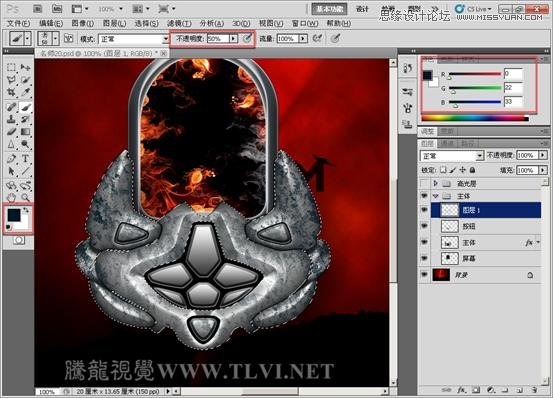Image resolution: width=553 pixels, height=398 pixels.
Task: Open the brush opacity slider arrow
Action: (233, 38)
